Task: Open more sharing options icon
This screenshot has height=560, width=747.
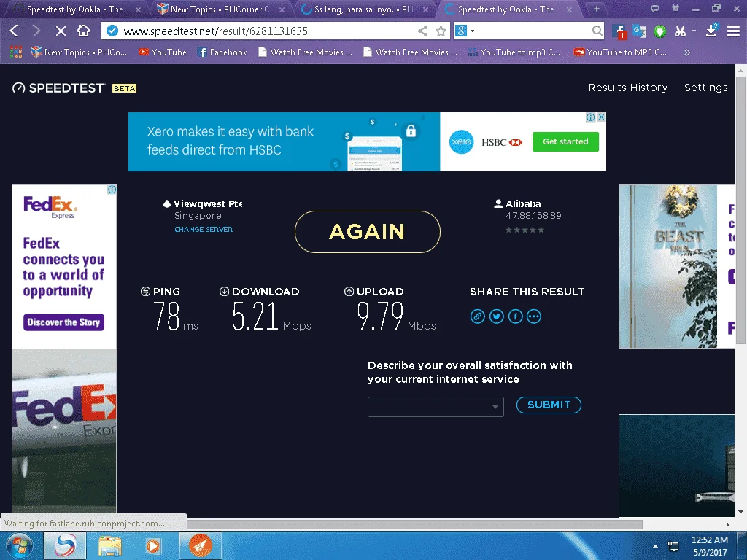Action: coord(534,316)
